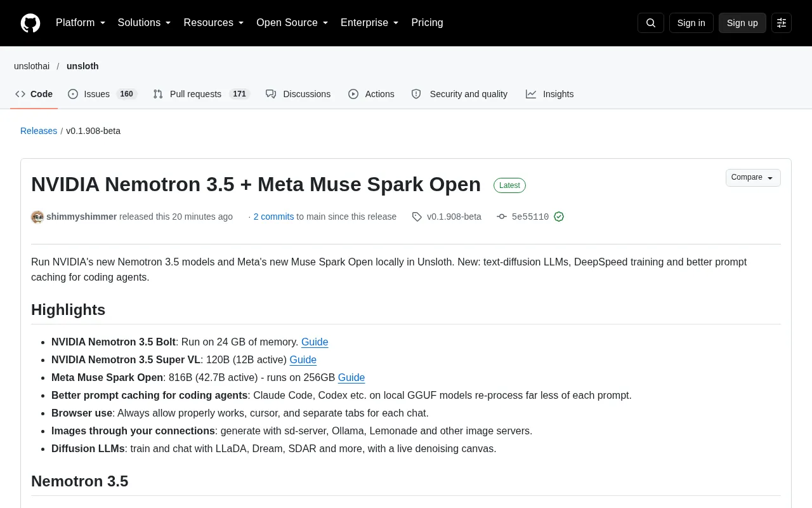The width and height of the screenshot is (812, 508).
Task: Switch to the Pull requests tab
Action: click(202, 94)
